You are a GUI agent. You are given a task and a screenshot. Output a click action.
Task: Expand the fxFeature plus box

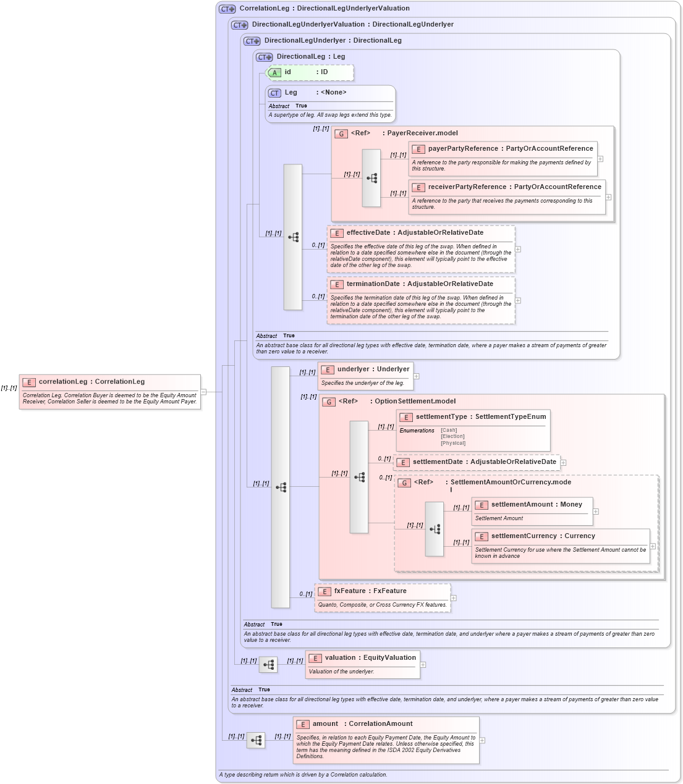(x=452, y=597)
